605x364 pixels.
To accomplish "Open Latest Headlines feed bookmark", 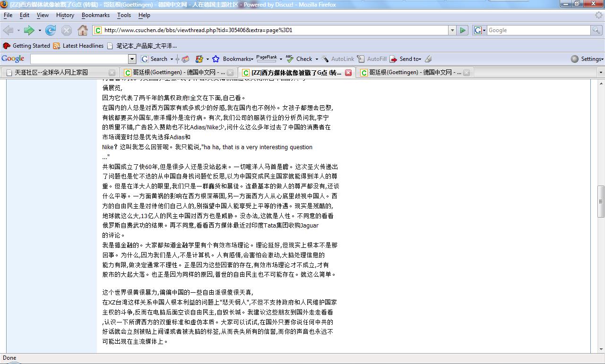I will click(x=78, y=46).
